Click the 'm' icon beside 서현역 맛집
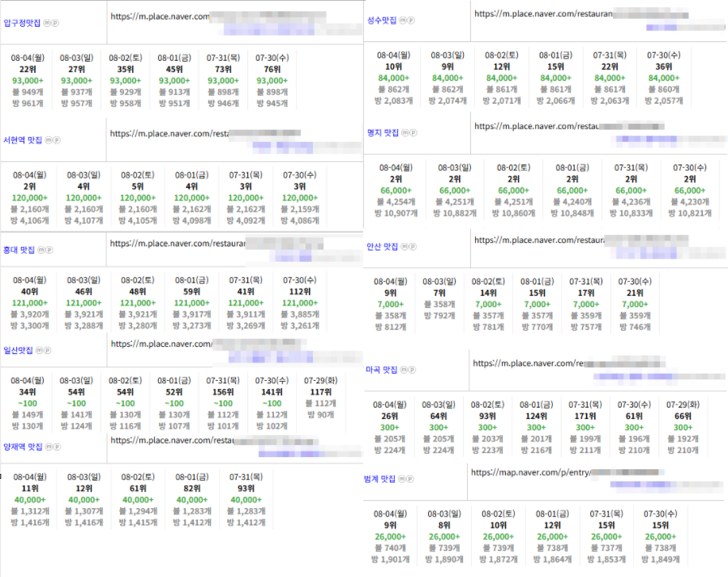 [48, 139]
